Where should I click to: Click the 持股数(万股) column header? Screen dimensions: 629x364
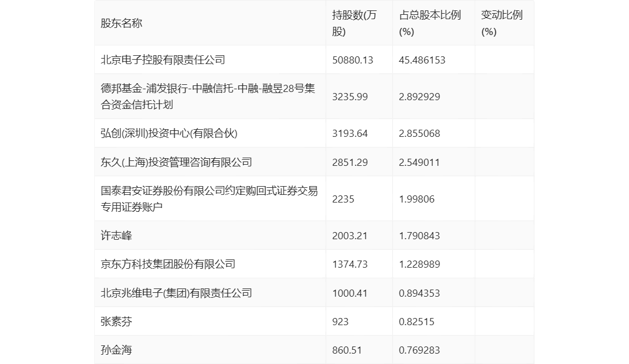[x=354, y=23]
